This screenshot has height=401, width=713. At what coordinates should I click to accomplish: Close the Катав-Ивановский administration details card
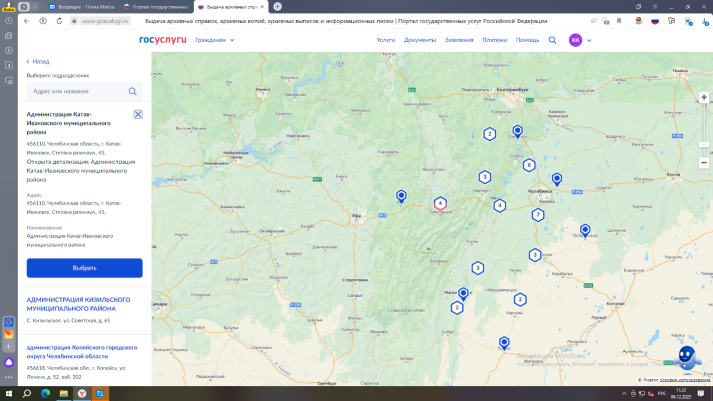(138, 115)
